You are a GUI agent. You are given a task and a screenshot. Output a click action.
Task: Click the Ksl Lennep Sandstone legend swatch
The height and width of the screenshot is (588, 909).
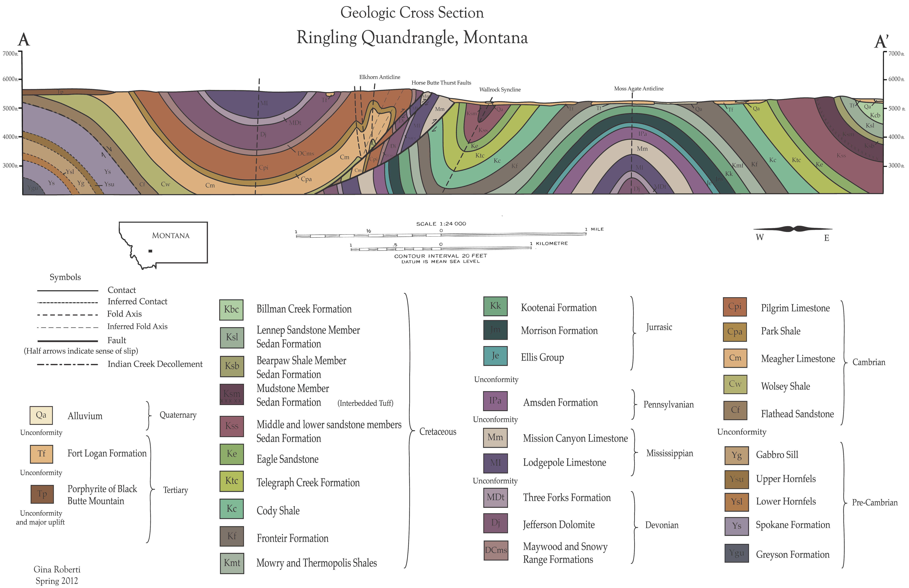click(x=232, y=338)
